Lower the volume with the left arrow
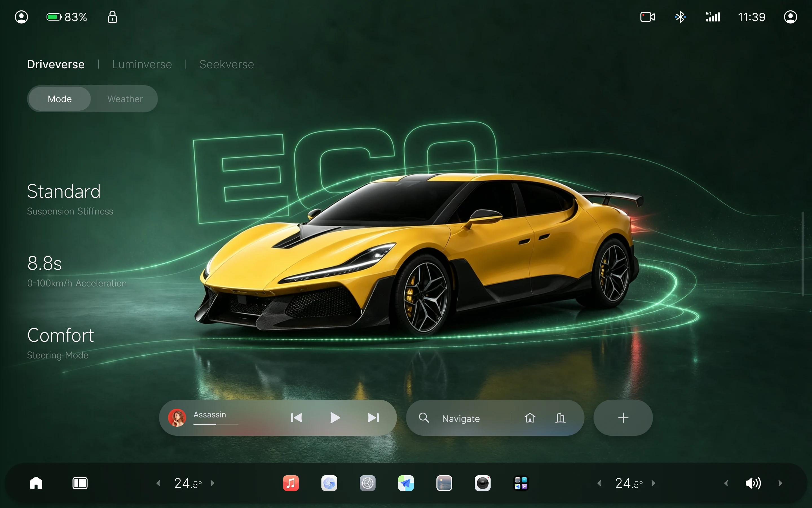 (x=726, y=483)
